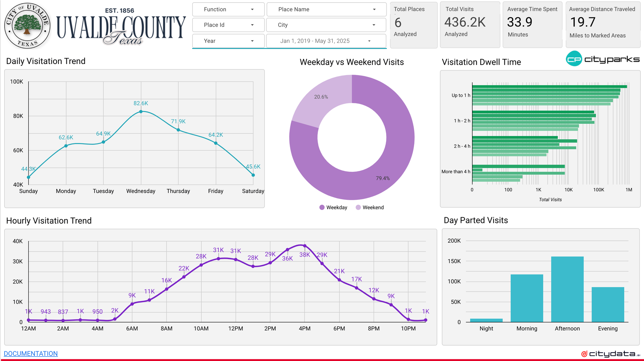Image resolution: width=644 pixels, height=361 pixels.
Task: Open the Function dropdown
Action: pos(228,9)
